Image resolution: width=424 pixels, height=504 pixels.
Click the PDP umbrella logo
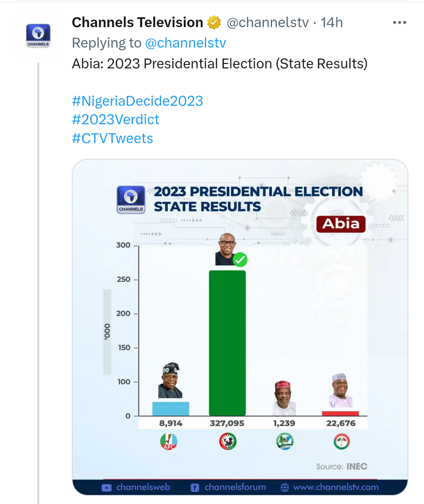click(x=342, y=442)
